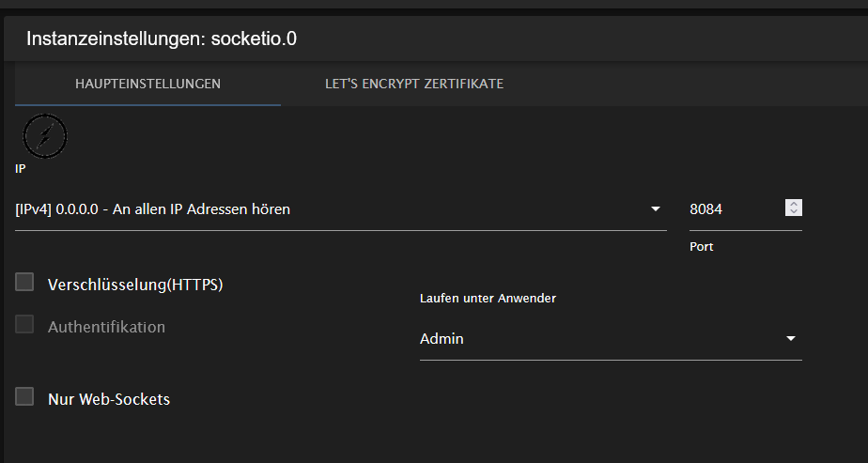Click the Instanzeinstellungen: socketio.0 title
868x463 pixels.
pos(163,39)
